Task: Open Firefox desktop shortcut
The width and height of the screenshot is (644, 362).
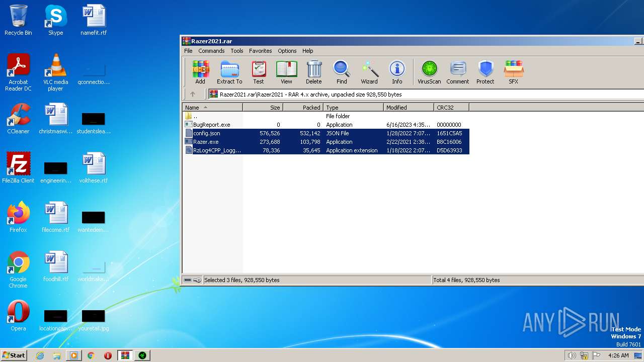Action: pyautogui.click(x=18, y=217)
